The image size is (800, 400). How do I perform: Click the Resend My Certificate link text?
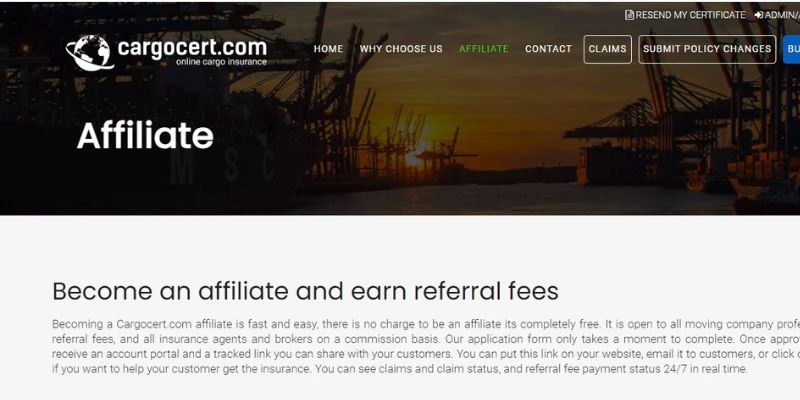coord(690,15)
